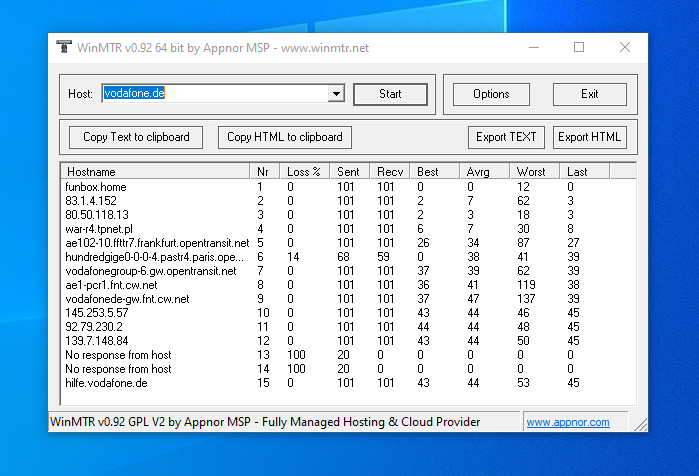The height and width of the screenshot is (476, 699).
Task: Sort by the Hostname column header
Action: click(x=155, y=172)
